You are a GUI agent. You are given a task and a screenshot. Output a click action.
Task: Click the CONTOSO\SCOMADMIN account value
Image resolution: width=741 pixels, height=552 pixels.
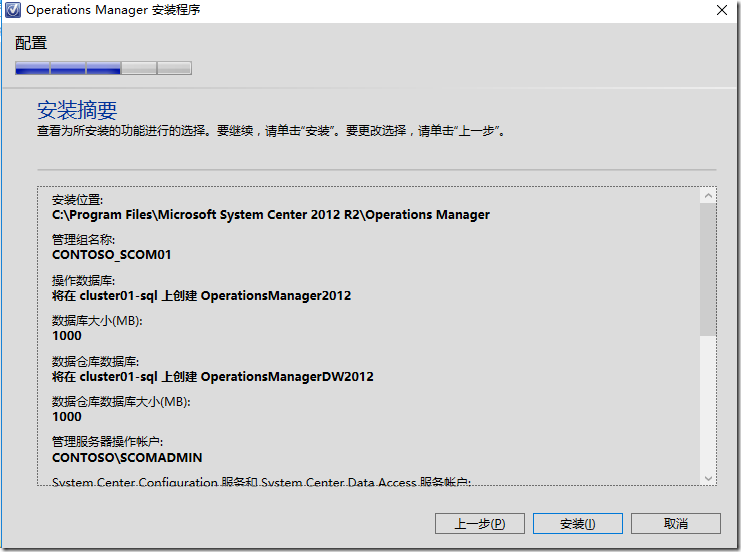pos(127,457)
